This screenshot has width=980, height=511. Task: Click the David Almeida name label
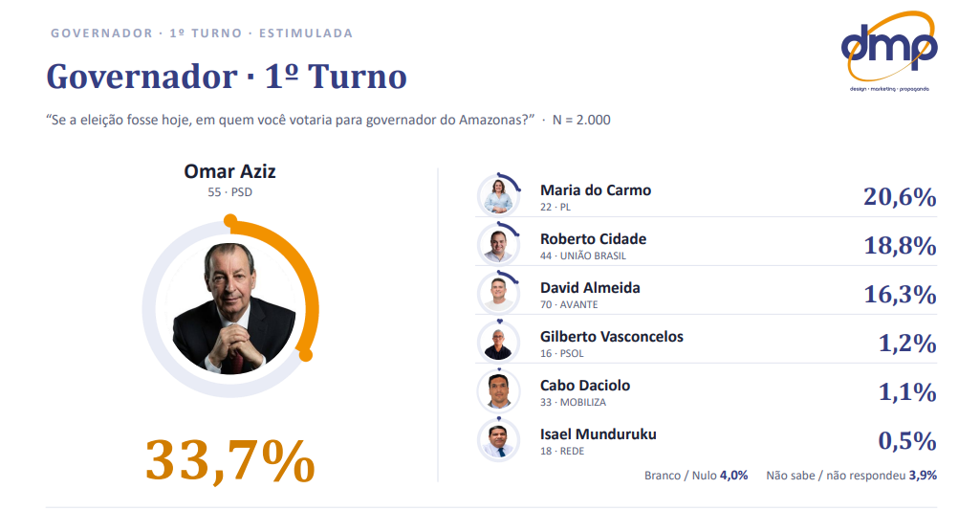(x=590, y=288)
